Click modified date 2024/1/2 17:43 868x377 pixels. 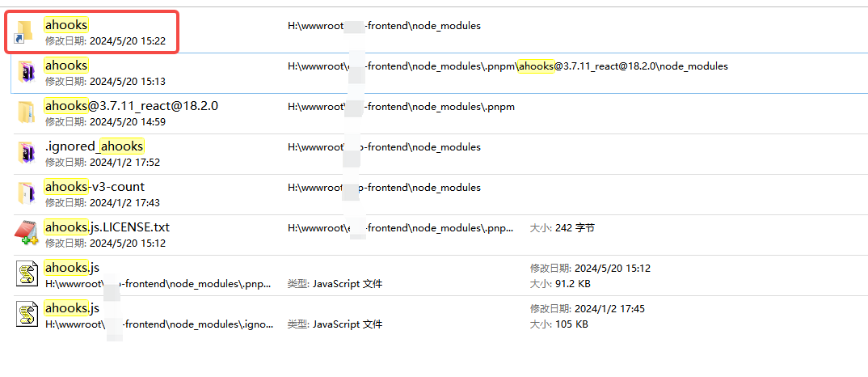pyautogui.click(x=124, y=203)
